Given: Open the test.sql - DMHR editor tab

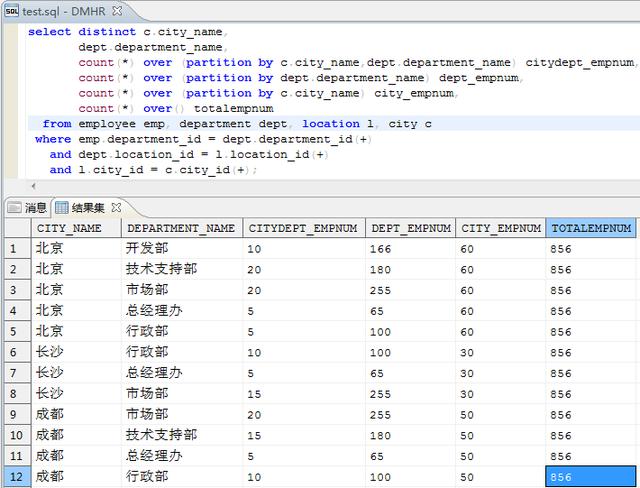Looking at the screenshot, I should coord(63,11).
